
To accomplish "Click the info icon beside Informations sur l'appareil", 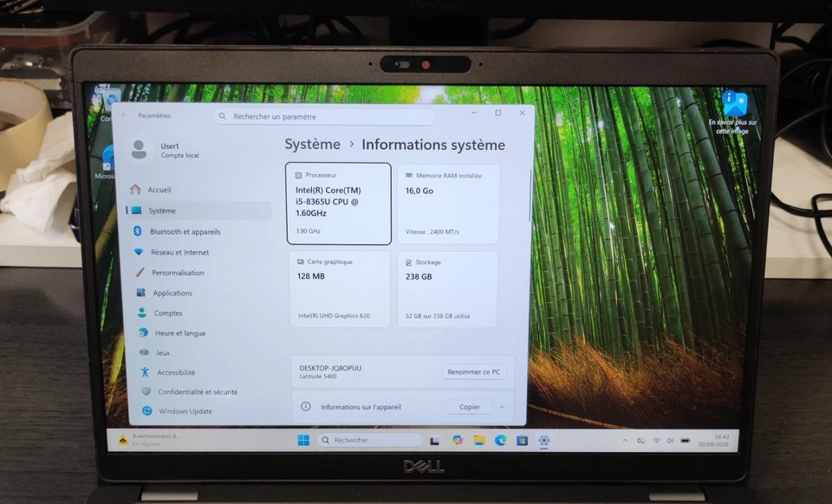I will tap(306, 406).
